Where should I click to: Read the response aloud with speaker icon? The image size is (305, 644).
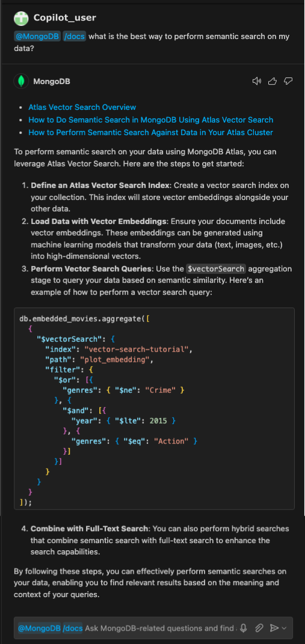pos(257,81)
